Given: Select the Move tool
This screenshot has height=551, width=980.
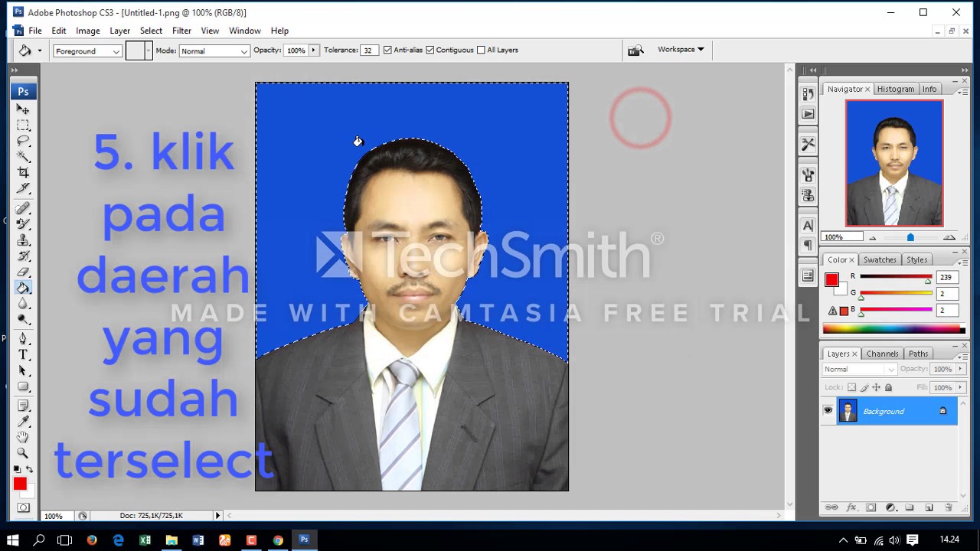Looking at the screenshot, I should (x=23, y=109).
